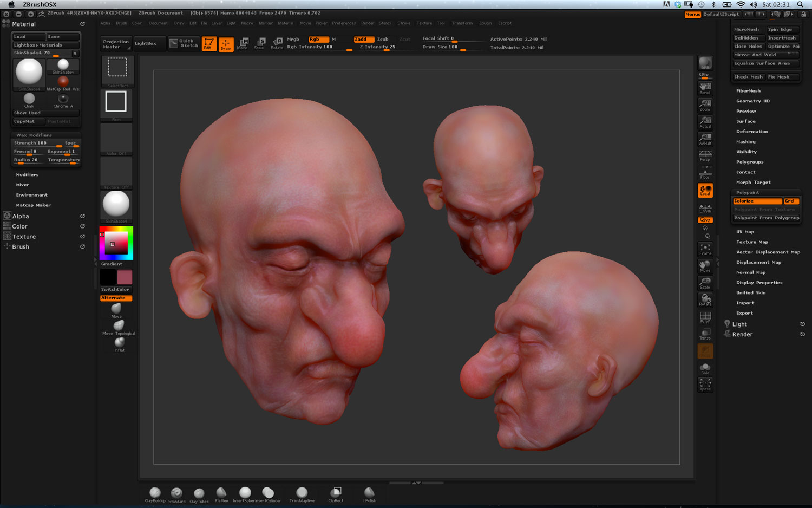The height and width of the screenshot is (508, 812).
Task: Click the BPR render icon
Action: (x=705, y=64)
